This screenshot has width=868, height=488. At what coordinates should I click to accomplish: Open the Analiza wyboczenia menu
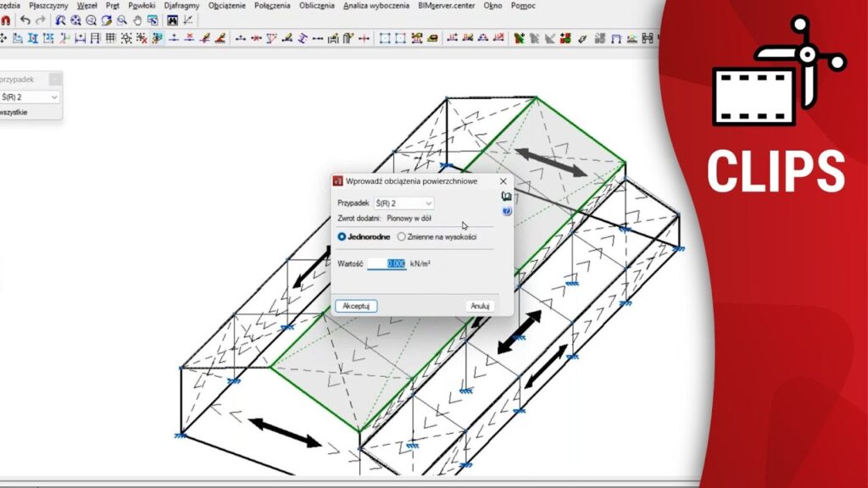(376, 5)
